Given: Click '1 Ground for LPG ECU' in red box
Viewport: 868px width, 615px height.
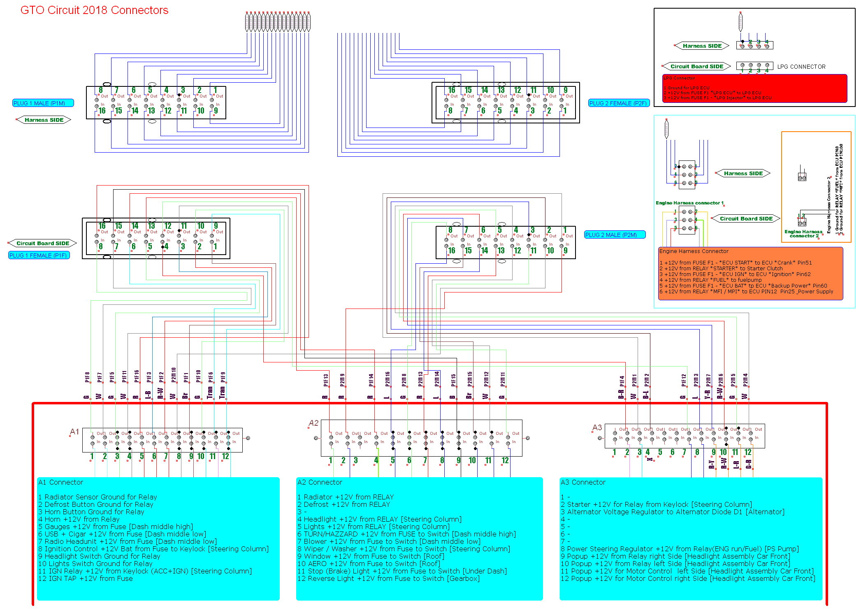Looking at the screenshot, I should 686,88.
